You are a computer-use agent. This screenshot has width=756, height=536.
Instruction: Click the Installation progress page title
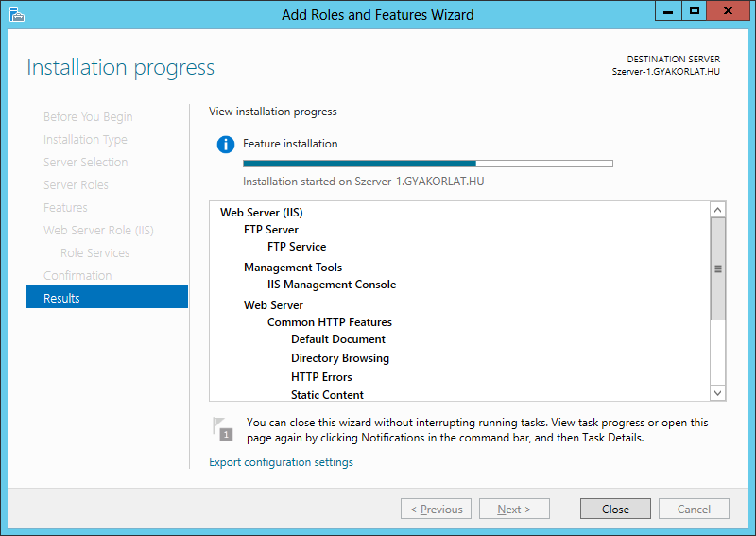point(121,67)
